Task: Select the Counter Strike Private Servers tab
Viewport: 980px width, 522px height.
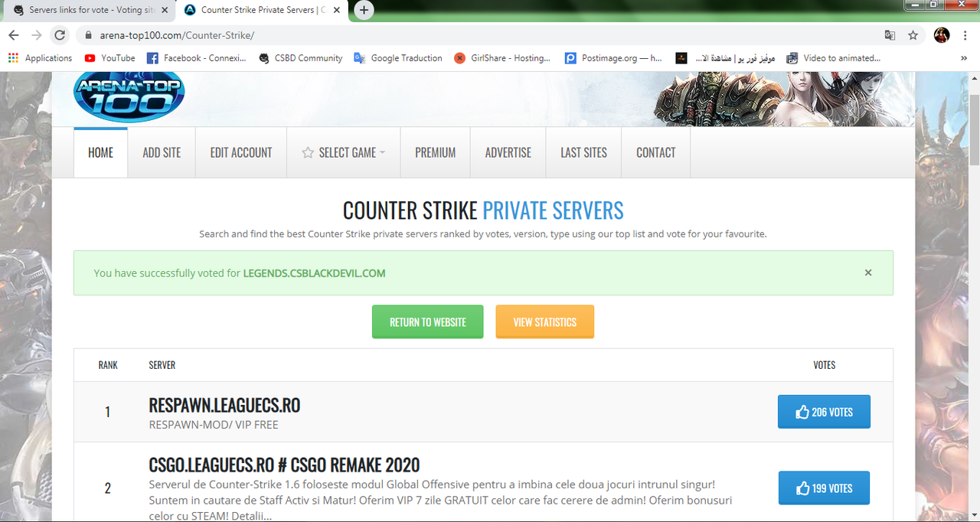Action: [263, 11]
